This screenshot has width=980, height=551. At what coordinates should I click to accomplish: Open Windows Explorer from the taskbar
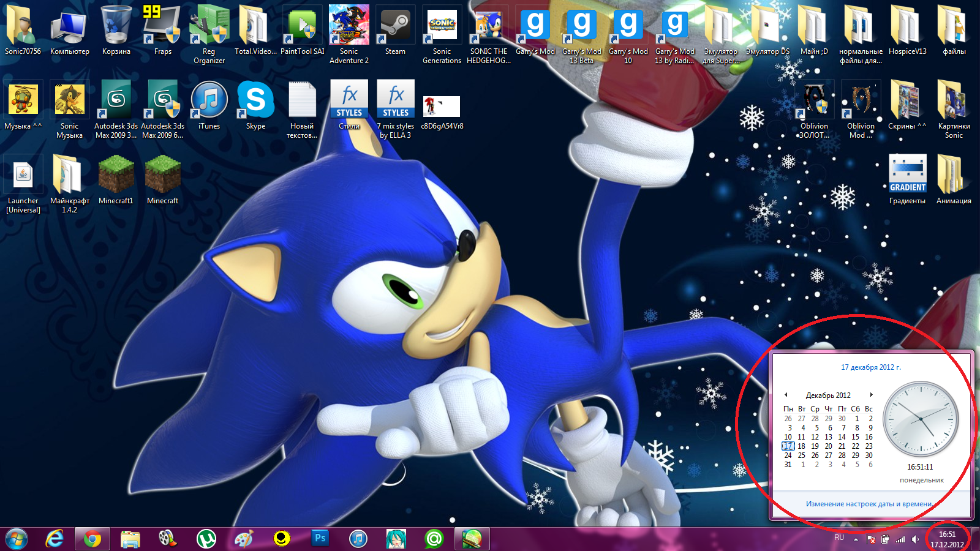[x=130, y=539]
